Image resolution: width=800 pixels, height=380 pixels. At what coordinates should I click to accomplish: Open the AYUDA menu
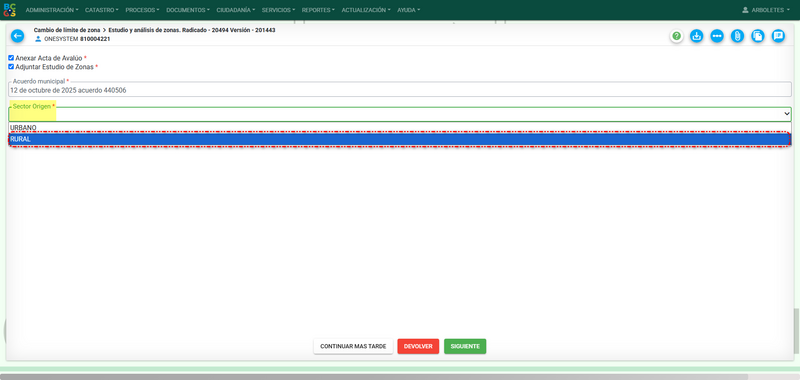[x=408, y=10]
